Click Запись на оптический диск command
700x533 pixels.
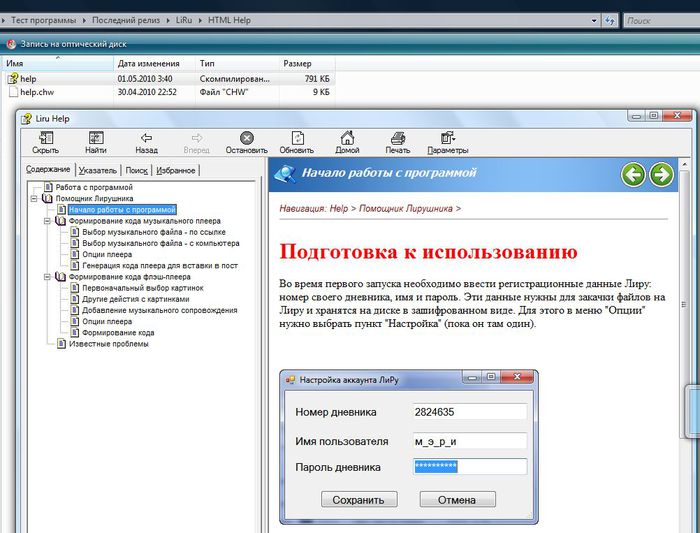click(73, 44)
